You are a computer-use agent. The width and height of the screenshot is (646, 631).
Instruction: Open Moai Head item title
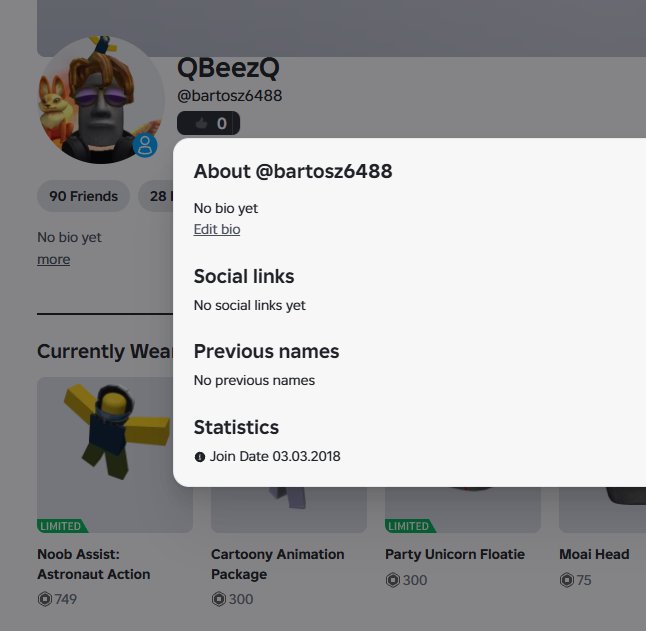(x=594, y=554)
